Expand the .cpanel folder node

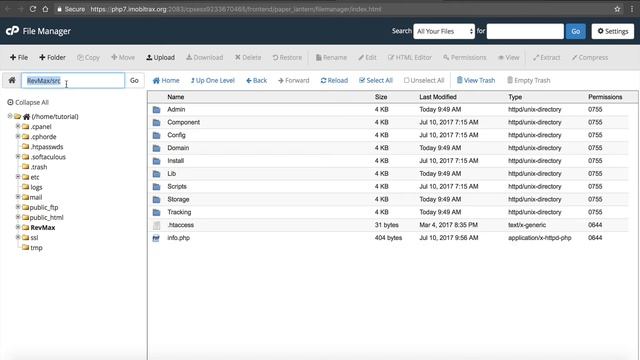click(x=18, y=126)
